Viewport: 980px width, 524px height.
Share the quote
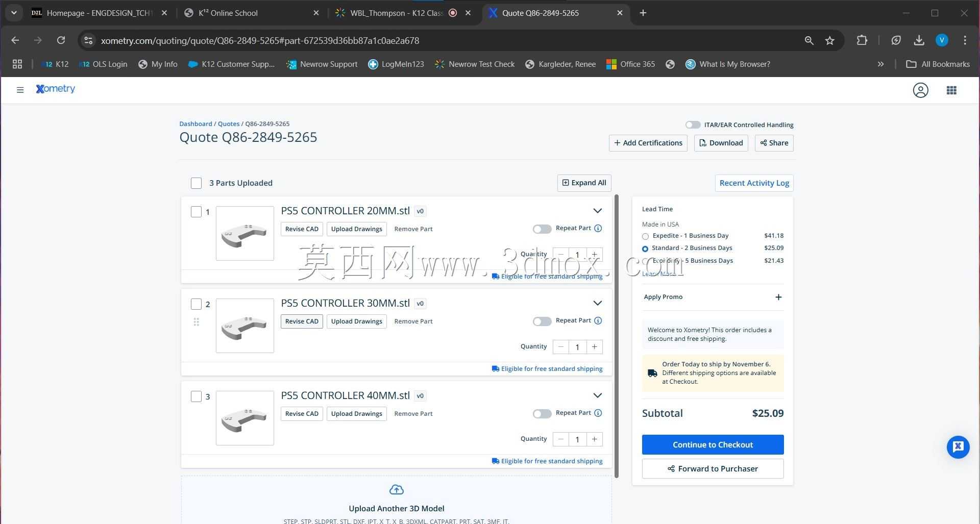pos(774,143)
